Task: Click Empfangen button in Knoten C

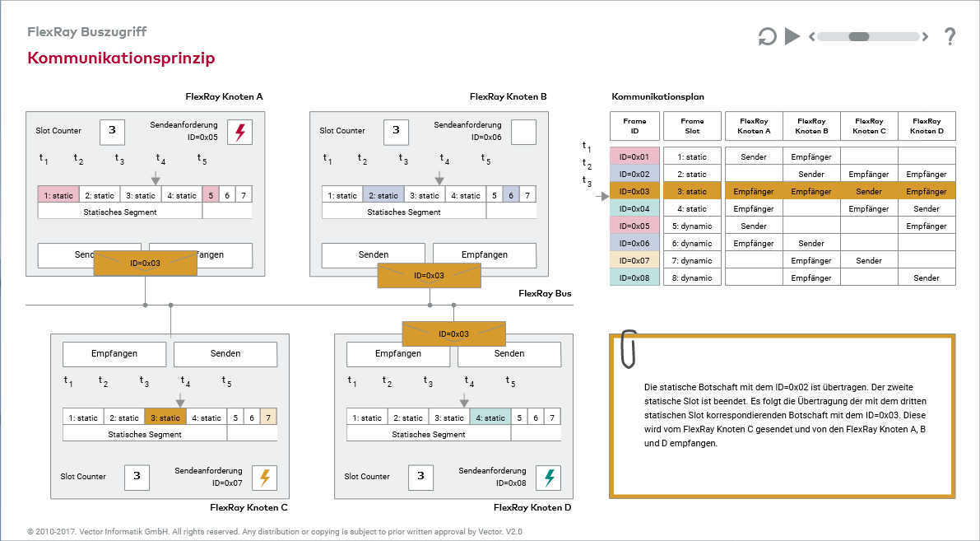Action: tap(114, 353)
